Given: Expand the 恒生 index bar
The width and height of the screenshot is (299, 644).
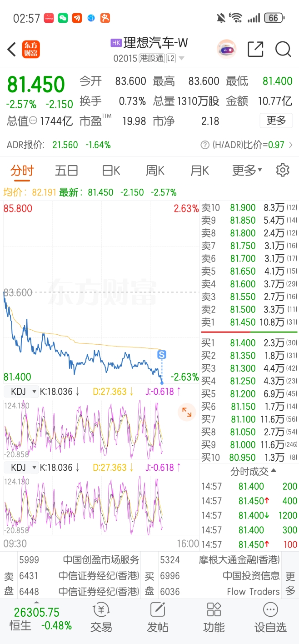Looking at the screenshot, I should tap(37, 603).
